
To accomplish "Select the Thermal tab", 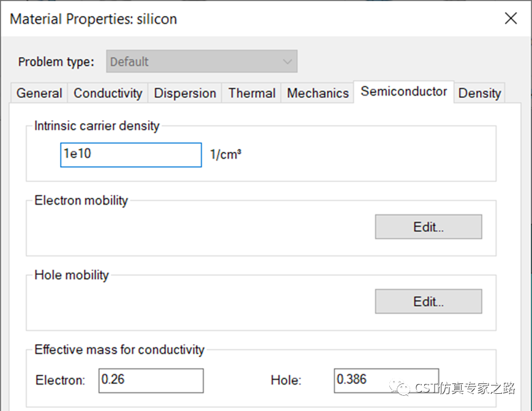I will click(252, 93).
